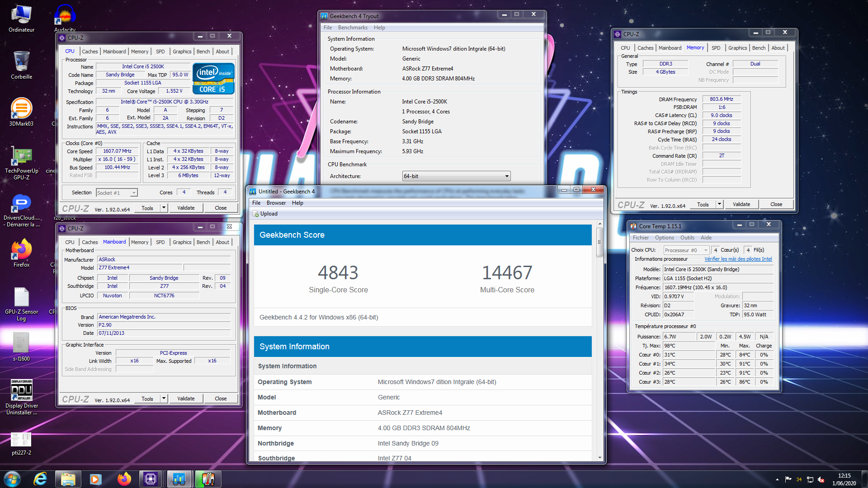
Task: Select SPD tab in Mainboard CPU-Z window
Action: [x=160, y=242]
